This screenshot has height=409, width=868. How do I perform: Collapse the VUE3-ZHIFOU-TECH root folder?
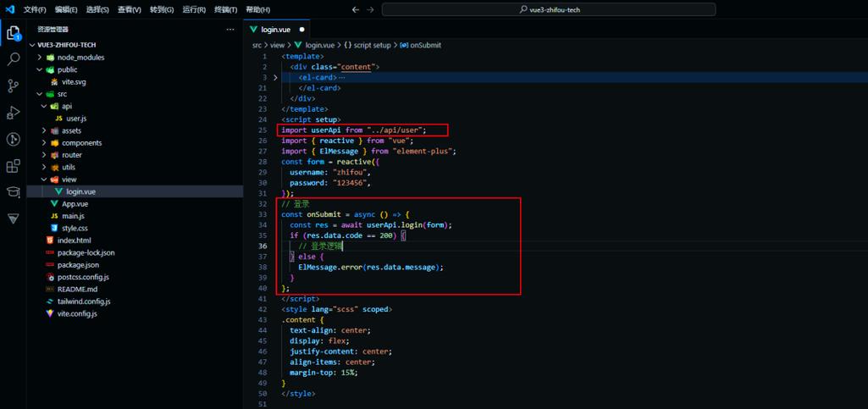32,46
